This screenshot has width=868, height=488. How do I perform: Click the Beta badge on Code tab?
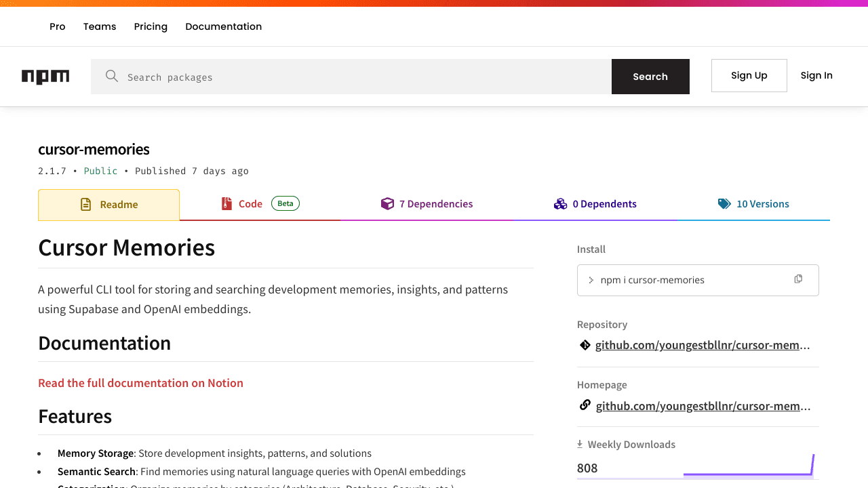click(285, 203)
